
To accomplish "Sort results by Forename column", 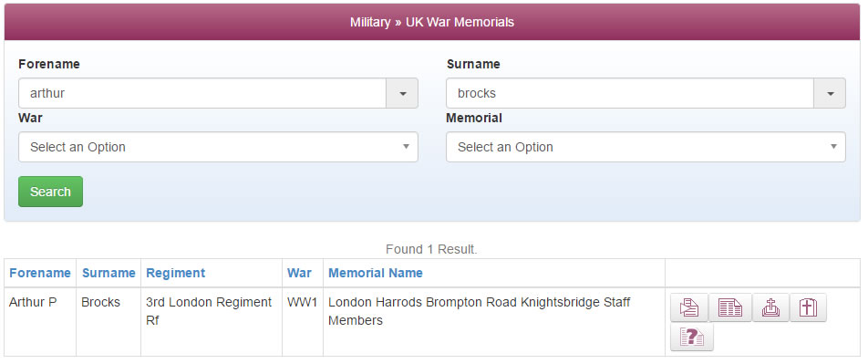I will (x=40, y=273).
